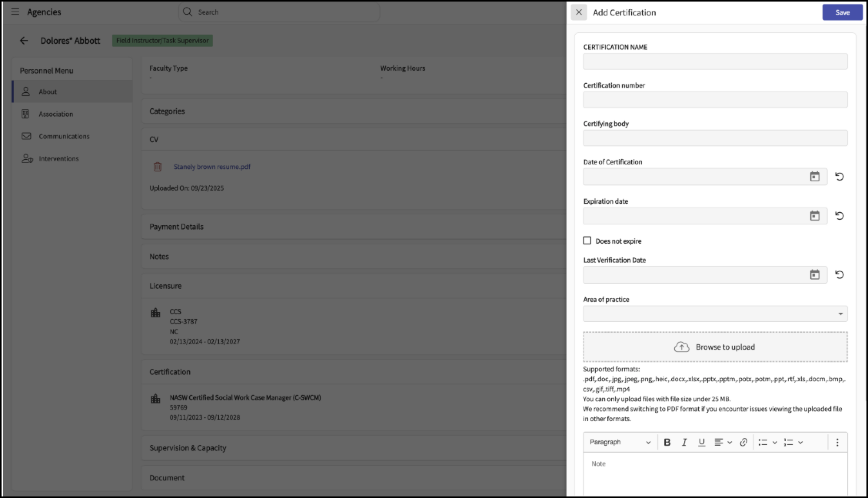Click the building icon next to the CCS licensure
The width and height of the screenshot is (868, 498).
(155, 313)
